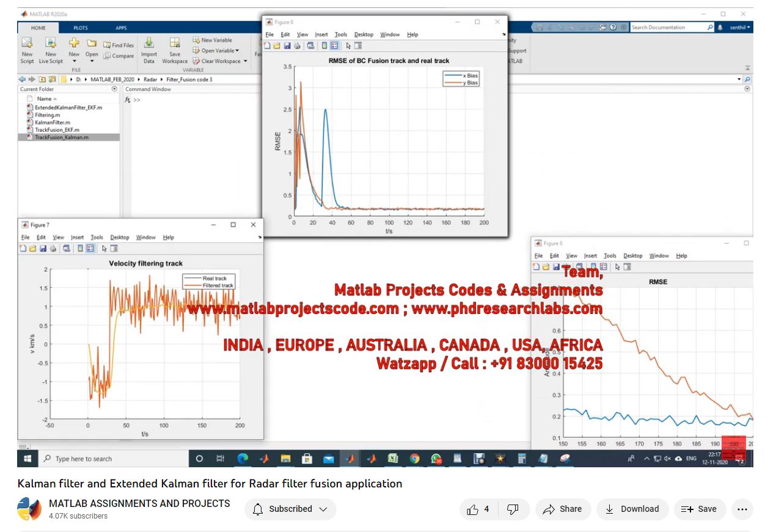Click Open Property Inspector icon in Figure 7
The width and height of the screenshot is (765, 532).
click(x=114, y=249)
